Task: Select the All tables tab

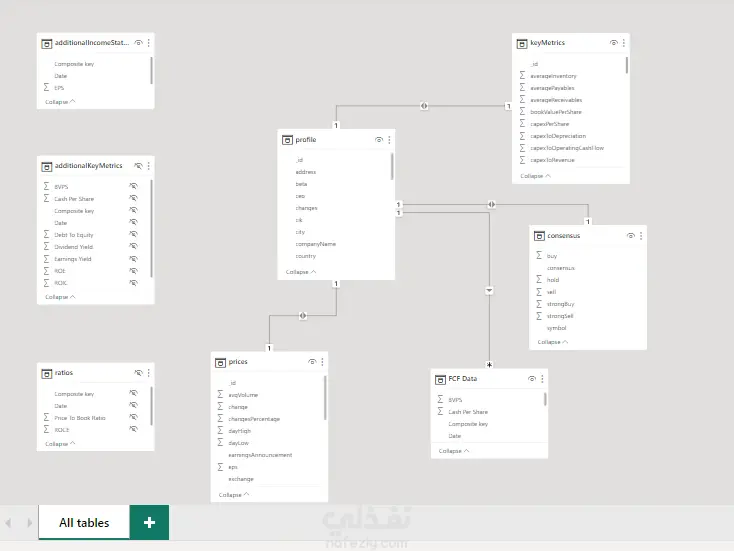Action: click(x=84, y=522)
